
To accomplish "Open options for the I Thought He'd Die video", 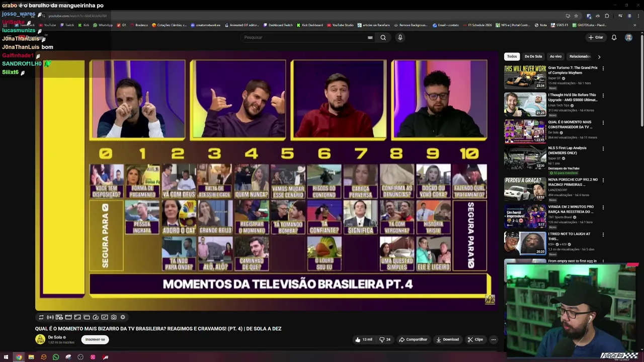I will (603, 96).
